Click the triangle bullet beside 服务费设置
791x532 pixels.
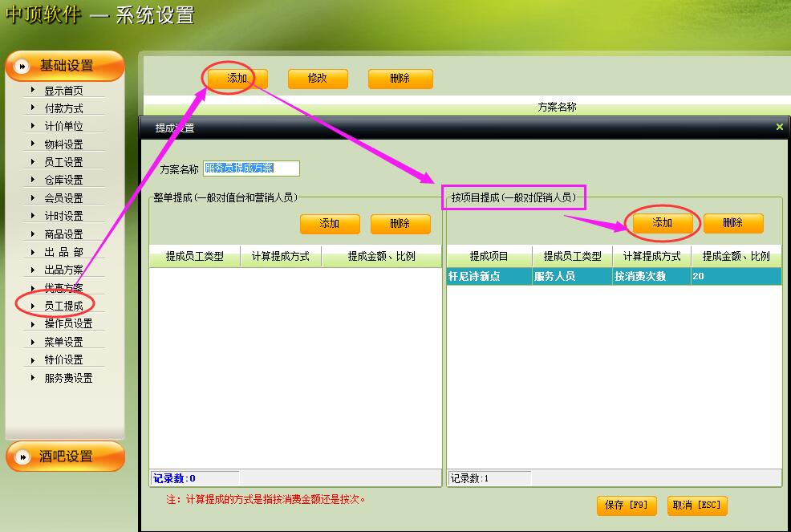(x=33, y=377)
